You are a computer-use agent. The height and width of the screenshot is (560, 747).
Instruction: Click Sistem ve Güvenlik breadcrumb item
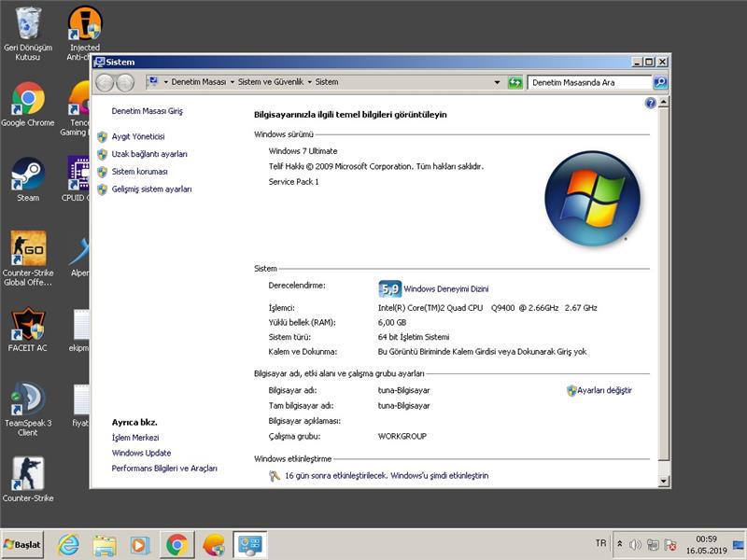271,82
